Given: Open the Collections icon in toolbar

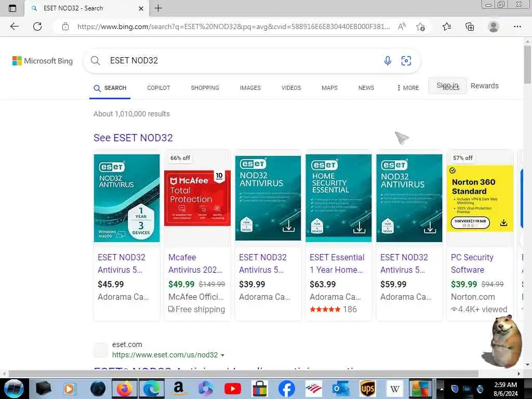Looking at the screenshot, I should [470, 26].
